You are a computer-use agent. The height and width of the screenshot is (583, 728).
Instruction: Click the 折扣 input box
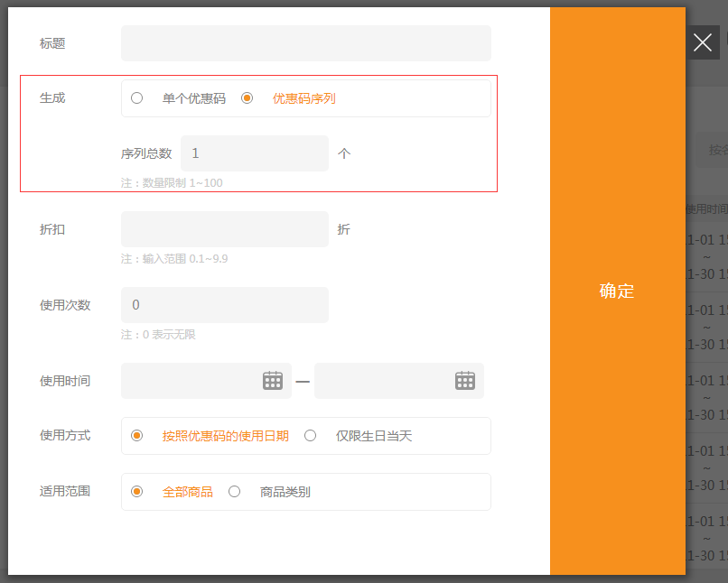click(224, 229)
